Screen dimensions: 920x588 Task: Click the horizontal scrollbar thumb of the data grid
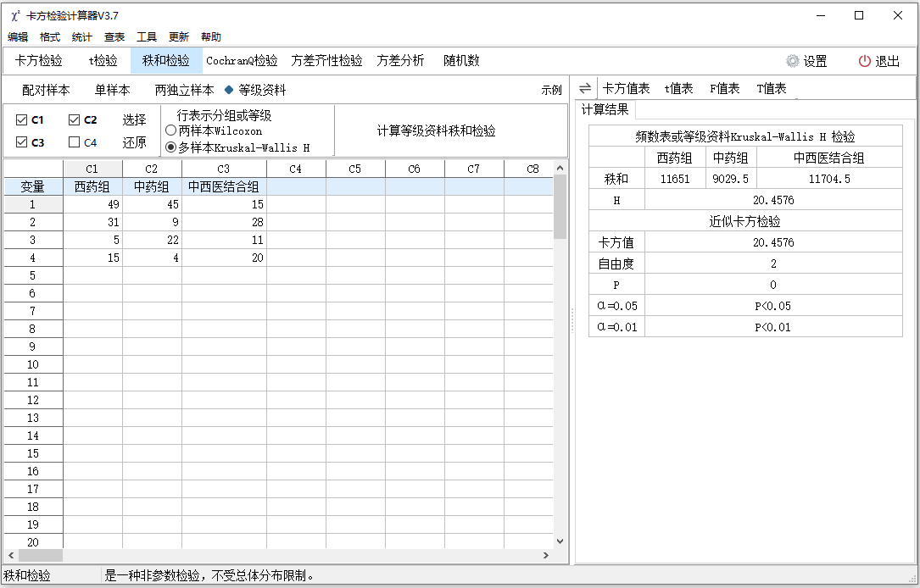tap(41, 555)
